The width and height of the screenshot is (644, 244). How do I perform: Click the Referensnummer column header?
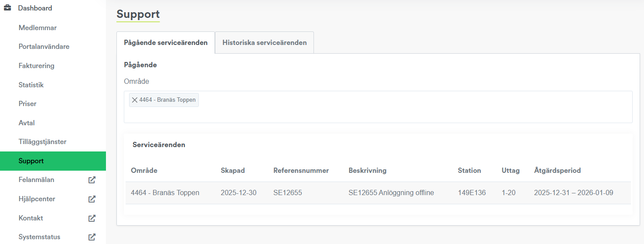(x=301, y=171)
